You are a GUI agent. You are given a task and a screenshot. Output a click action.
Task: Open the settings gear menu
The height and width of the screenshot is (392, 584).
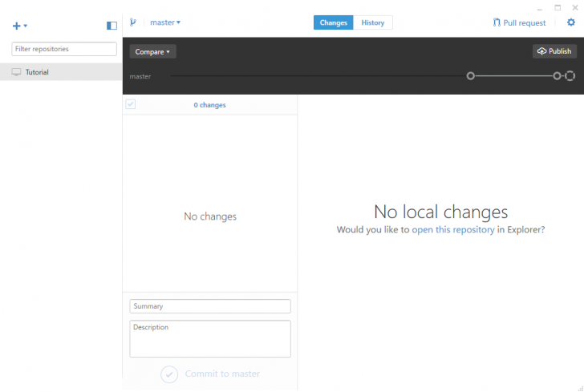[571, 22]
